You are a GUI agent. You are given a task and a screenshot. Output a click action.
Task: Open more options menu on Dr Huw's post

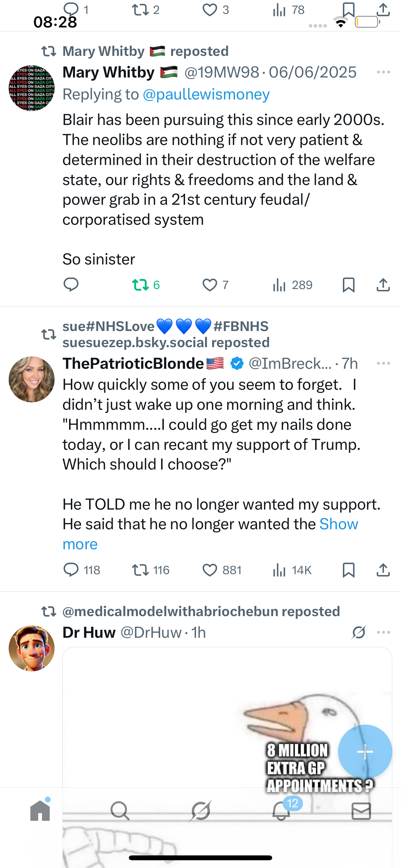[x=383, y=632]
